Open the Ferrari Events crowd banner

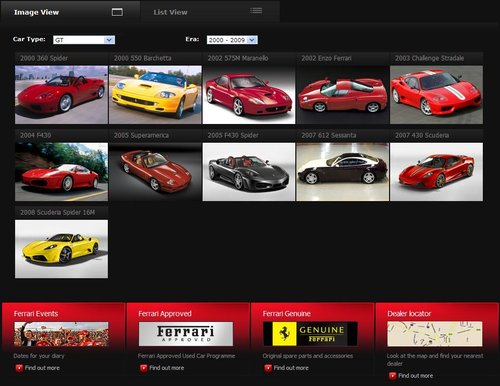(61, 334)
